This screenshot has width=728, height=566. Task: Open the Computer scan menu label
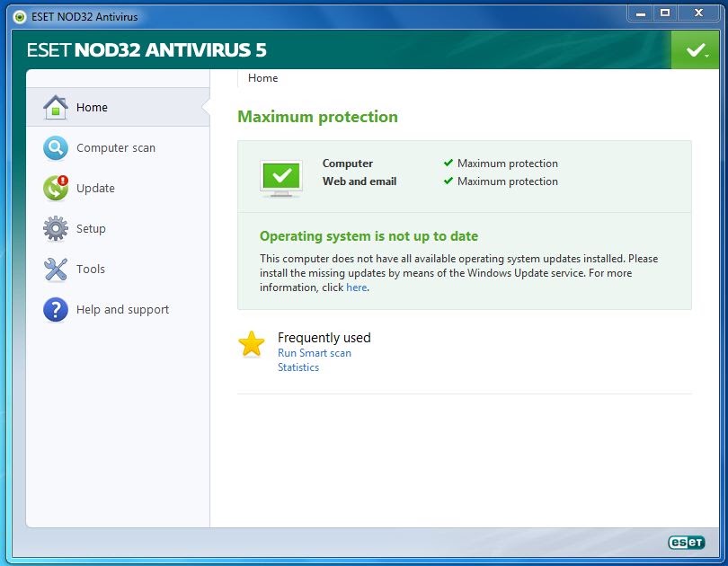[x=116, y=148]
